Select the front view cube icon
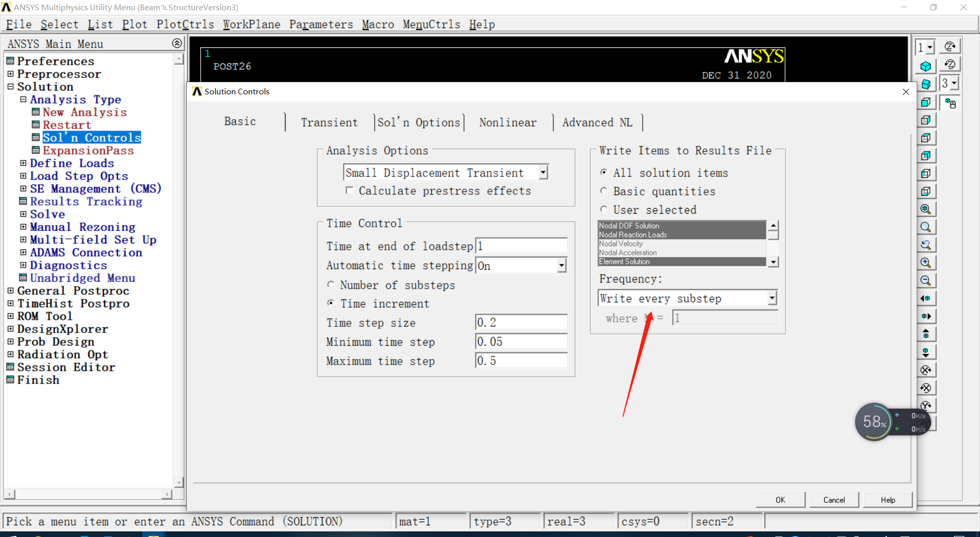The height and width of the screenshot is (537, 980). pyautogui.click(x=925, y=102)
